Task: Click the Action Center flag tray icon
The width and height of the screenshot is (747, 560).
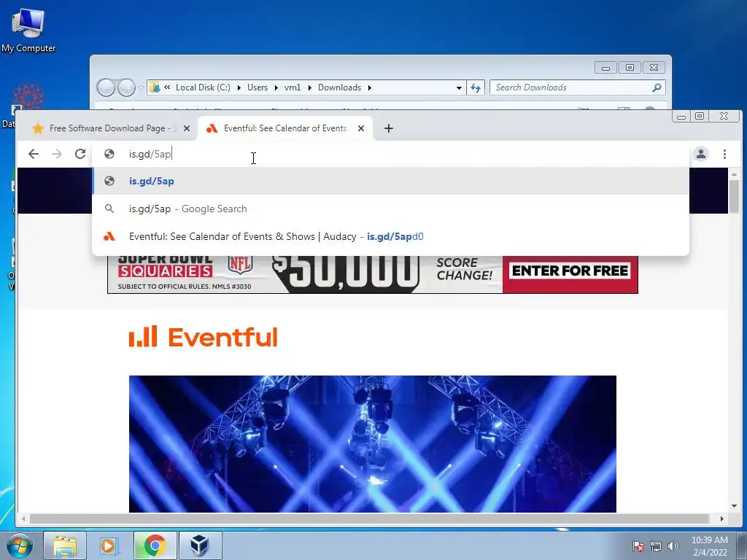Action: point(638,546)
